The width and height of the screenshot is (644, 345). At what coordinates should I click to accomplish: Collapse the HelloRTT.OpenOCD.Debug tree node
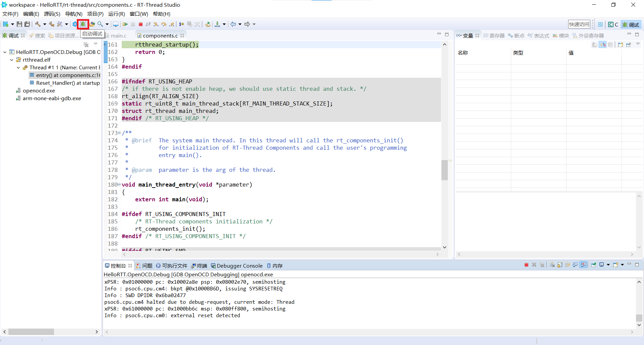tap(5, 52)
